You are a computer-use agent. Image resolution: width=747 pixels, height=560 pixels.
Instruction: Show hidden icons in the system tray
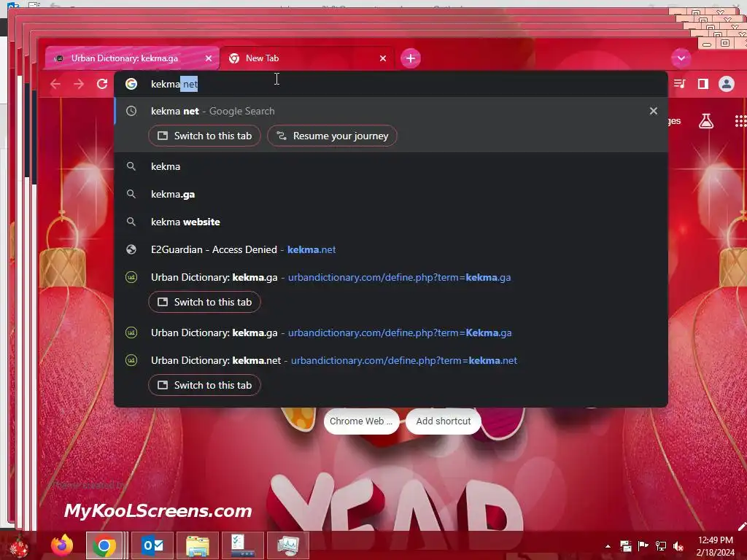[608, 546]
